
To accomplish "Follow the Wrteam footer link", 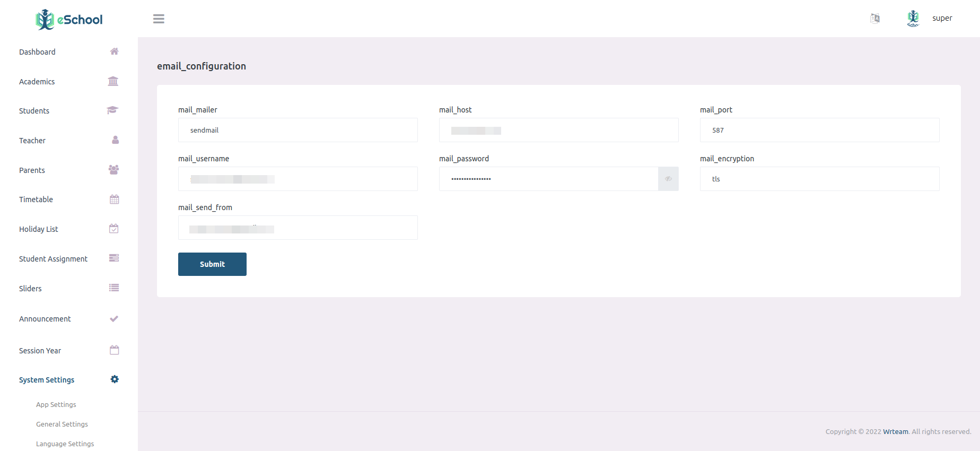I will click(x=895, y=431).
